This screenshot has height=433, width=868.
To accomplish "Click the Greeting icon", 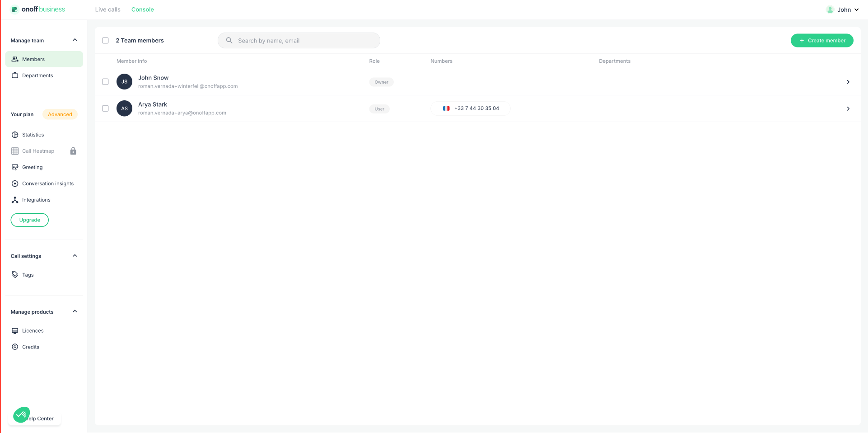I will click(x=15, y=167).
